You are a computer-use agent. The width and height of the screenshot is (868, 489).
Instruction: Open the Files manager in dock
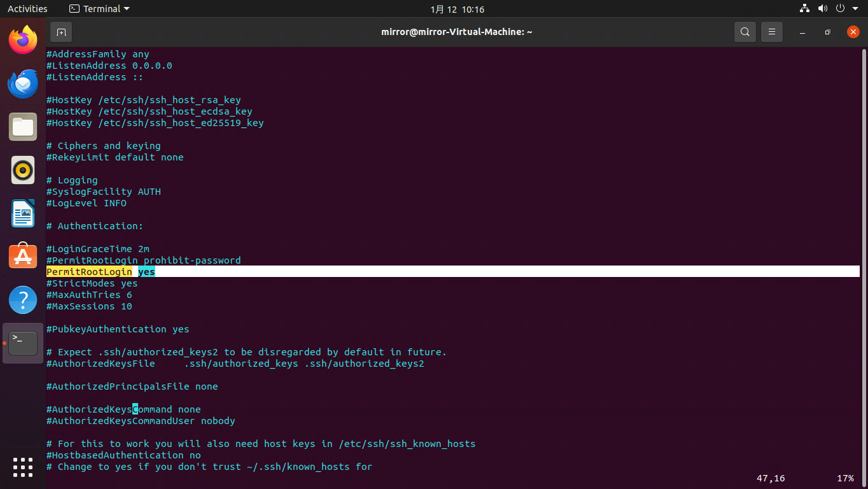click(23, 127)
